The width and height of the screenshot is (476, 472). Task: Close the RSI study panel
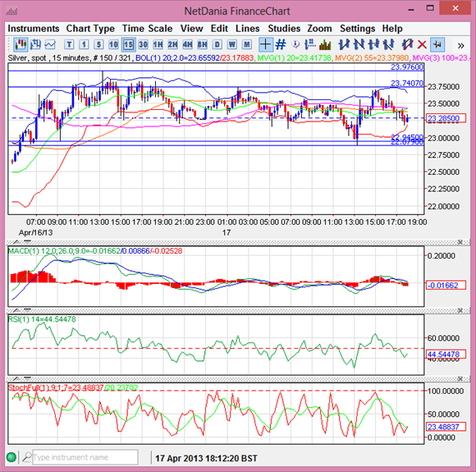point(460,310)
